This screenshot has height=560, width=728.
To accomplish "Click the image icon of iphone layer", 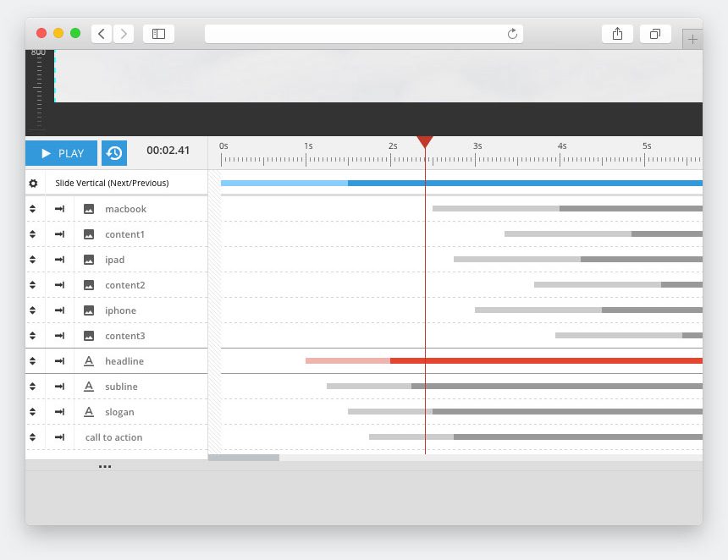I will click(x=89, y=310).
